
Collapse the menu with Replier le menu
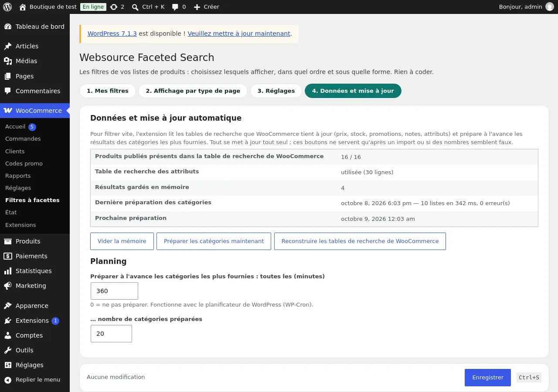[35, 380]
